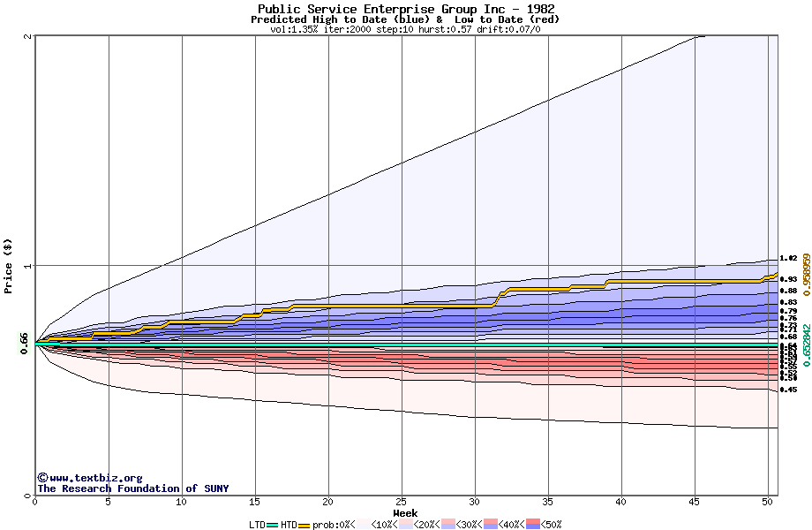Image resolution: width=812 pixels, height=530 pixels.
Task: Click the "0.79" end-of-chart price label
Action: click(788, 311)
